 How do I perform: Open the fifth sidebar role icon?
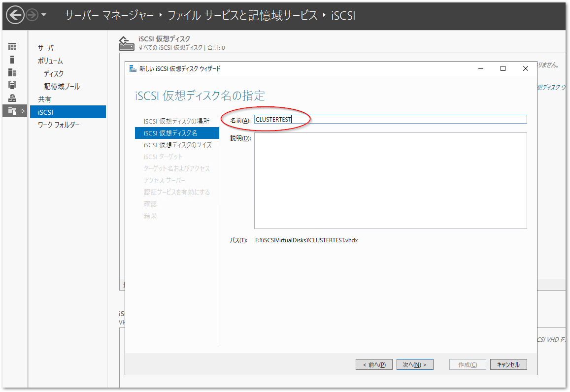tap(12, 98)
